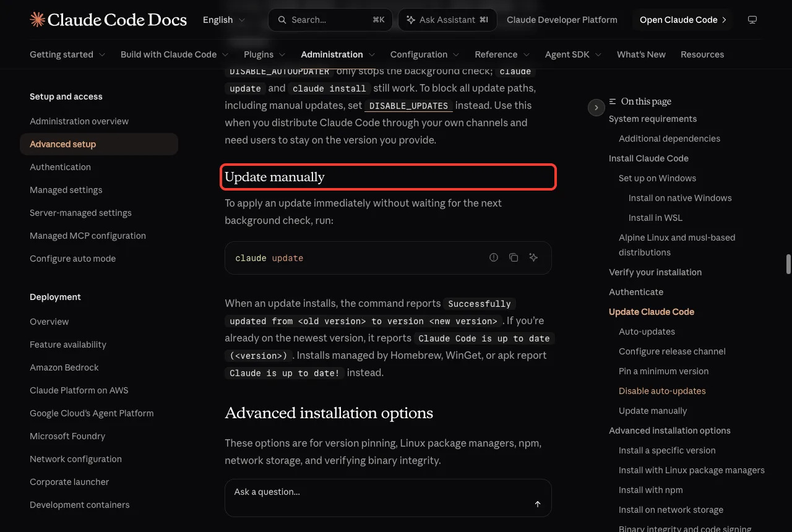Screen dimensions: 792x532
Task: Focus the Ask a question input box
Action: pyautogui.click(x=388, y=497)
